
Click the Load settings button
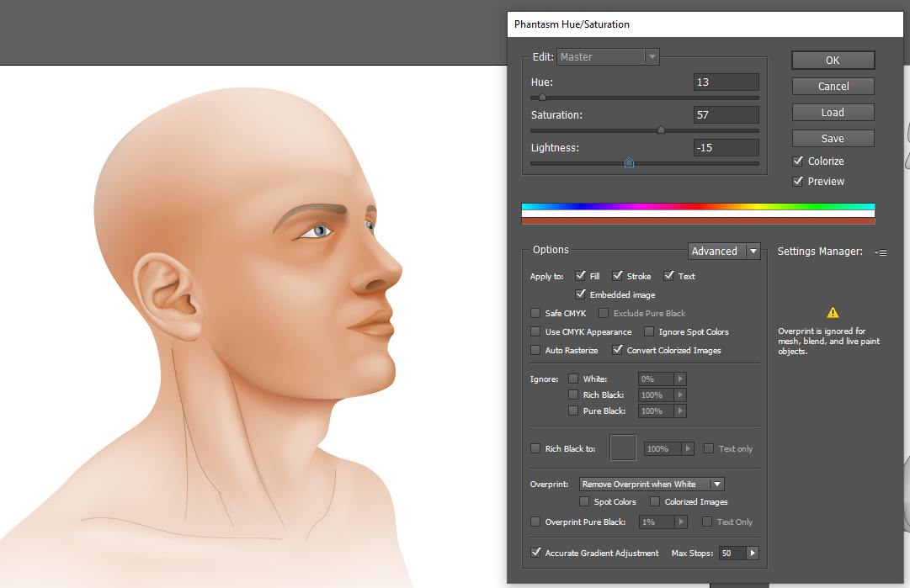click(x=833, y=113)
